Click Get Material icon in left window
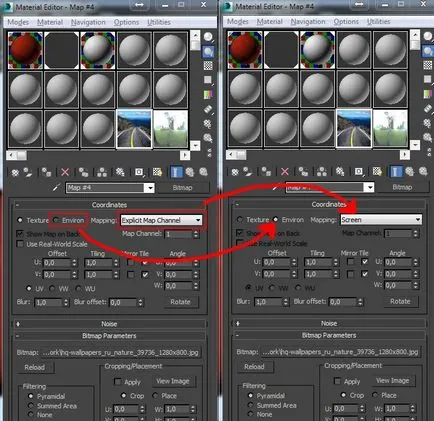 [x=15, y=172]
